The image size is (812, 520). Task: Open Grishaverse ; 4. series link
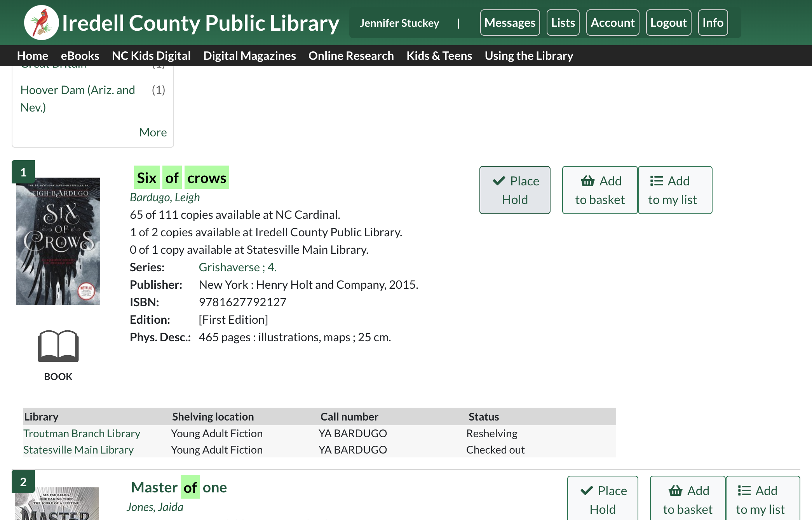tap(238, 267)
